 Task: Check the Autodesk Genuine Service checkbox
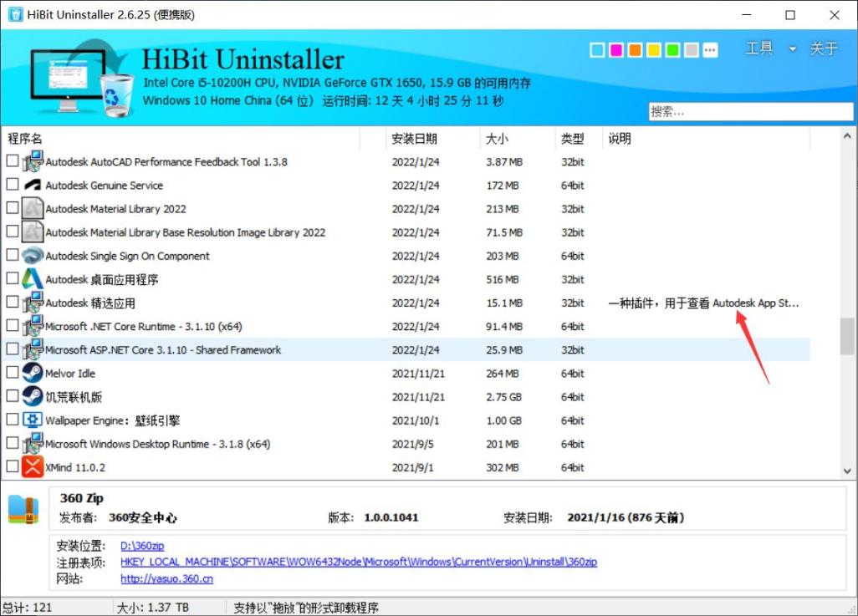tap(12, 185)
